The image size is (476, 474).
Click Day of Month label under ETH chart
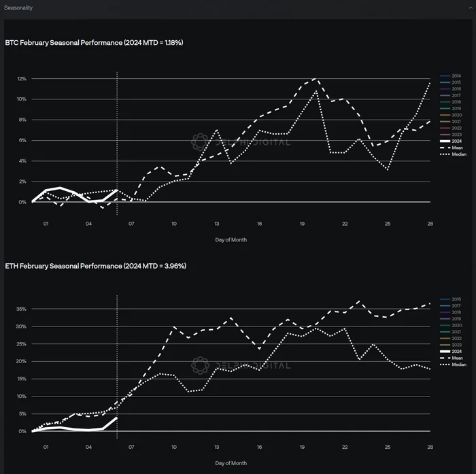click(x=231, y=463)
